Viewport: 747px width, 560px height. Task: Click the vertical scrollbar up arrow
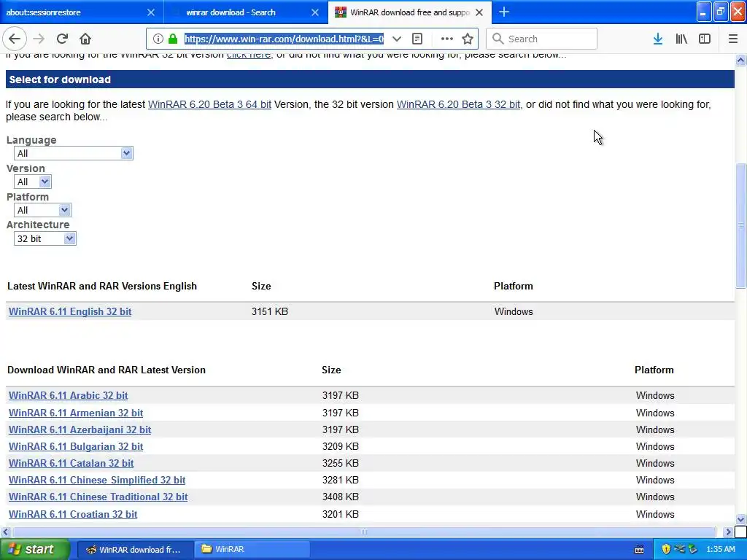coord(740,60)
